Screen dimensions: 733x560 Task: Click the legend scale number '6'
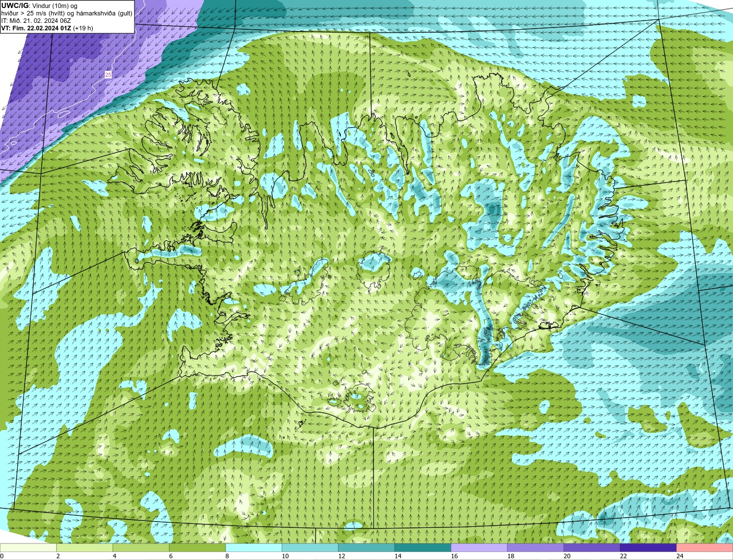point(171,556)
